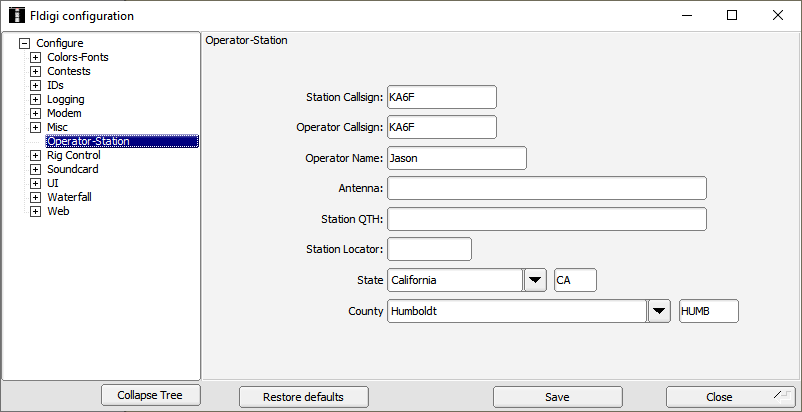The image size is (802, 412).
Task: Click the Restore defaults button
Action: 303,397
